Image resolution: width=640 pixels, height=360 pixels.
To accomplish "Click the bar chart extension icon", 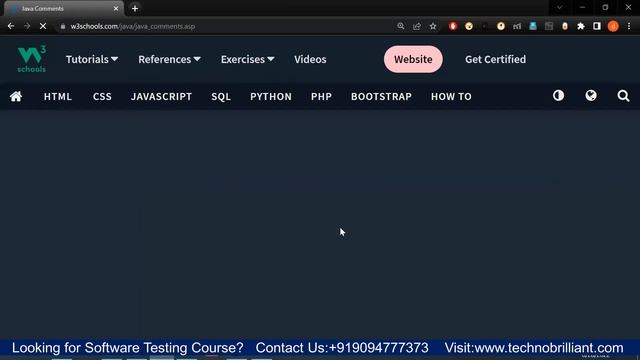I will [517, 26].
